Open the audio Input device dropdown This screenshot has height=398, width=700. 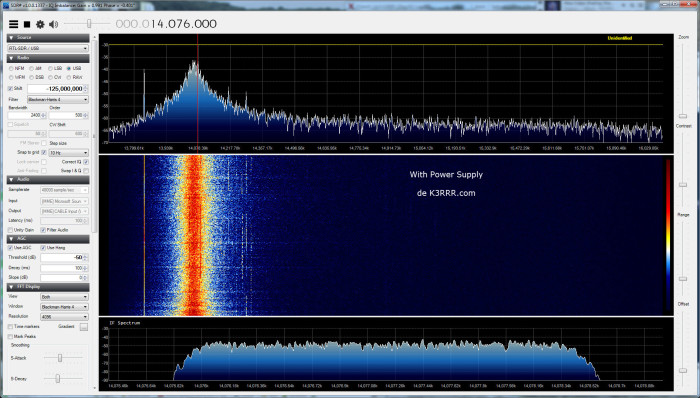pos(65,202)
